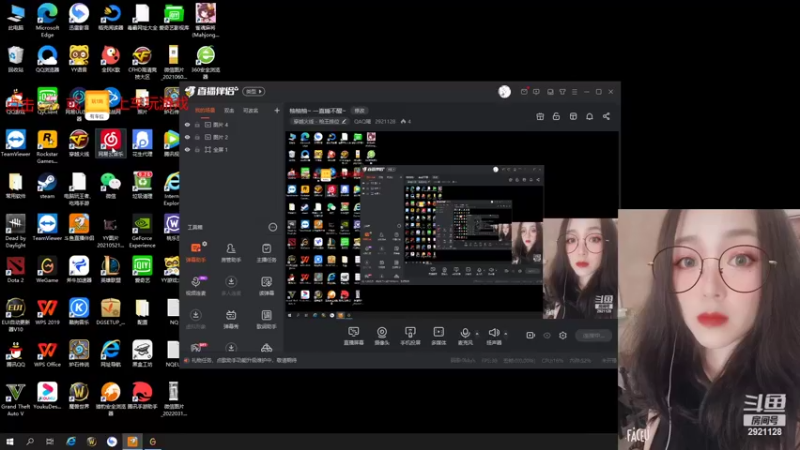
Task: Expand the speaker options arrow
Action: (x=506, y=334)
